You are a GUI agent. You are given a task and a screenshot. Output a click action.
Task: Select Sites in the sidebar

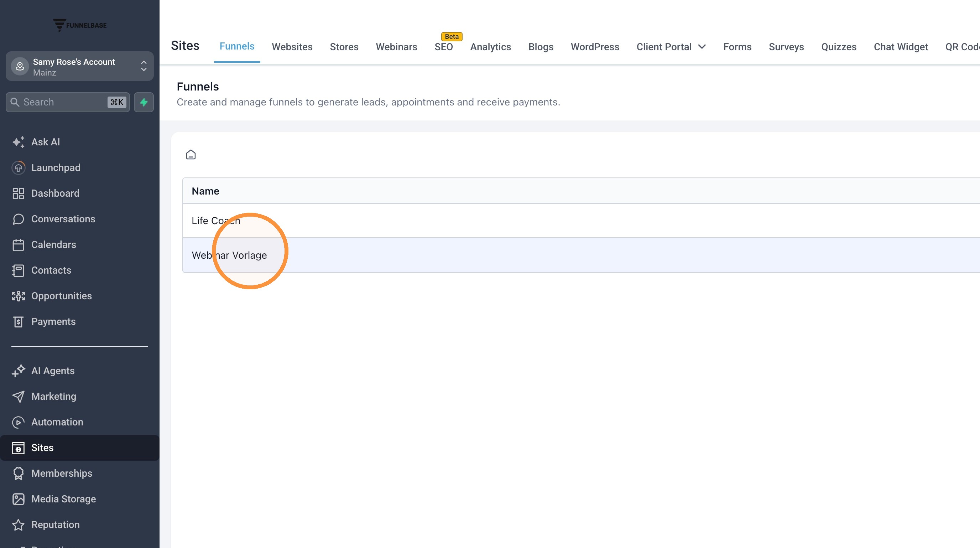coord(79,448)
